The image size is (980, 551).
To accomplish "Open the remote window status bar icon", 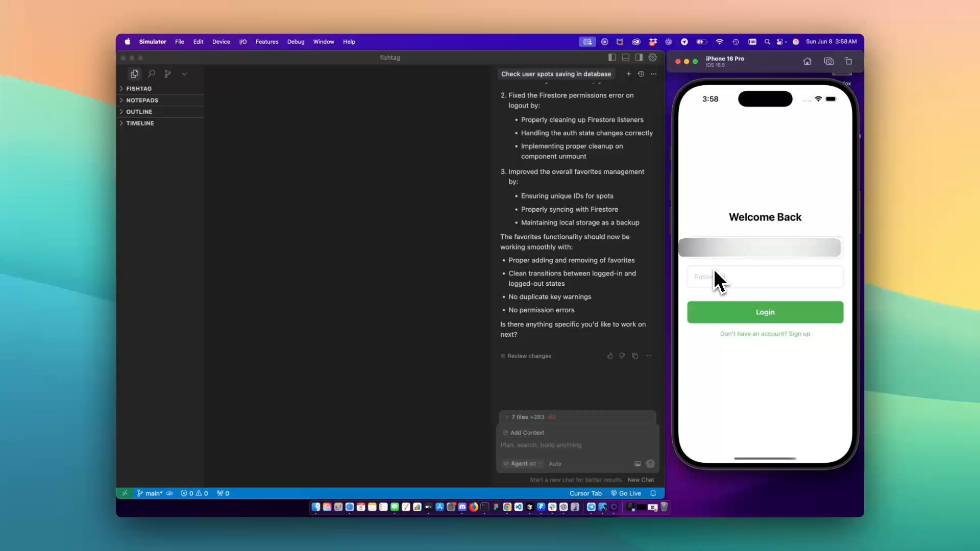I will tap(125, 493).
